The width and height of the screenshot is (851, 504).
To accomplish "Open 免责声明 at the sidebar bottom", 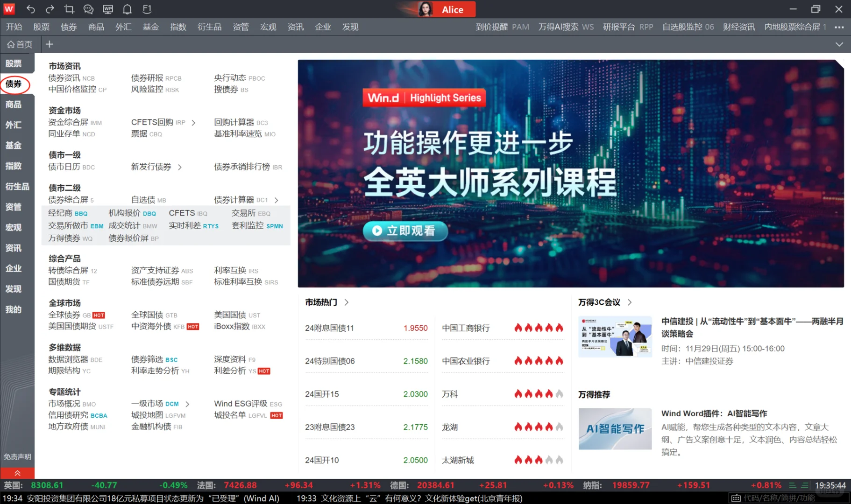I will point(17,457).
